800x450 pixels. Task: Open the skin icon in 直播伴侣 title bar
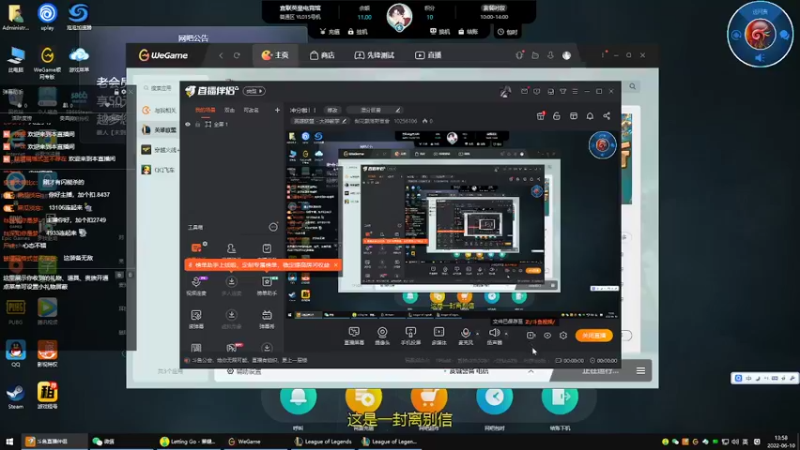[563, 91]
